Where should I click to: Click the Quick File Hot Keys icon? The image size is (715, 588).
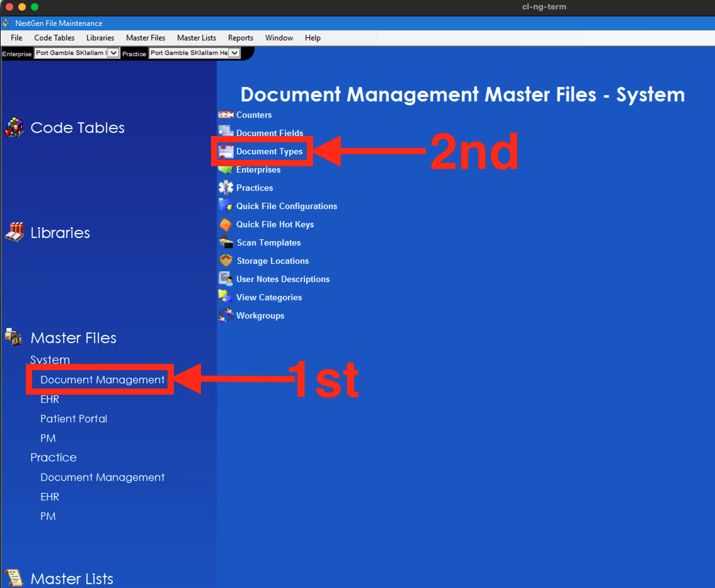point(226,223)
